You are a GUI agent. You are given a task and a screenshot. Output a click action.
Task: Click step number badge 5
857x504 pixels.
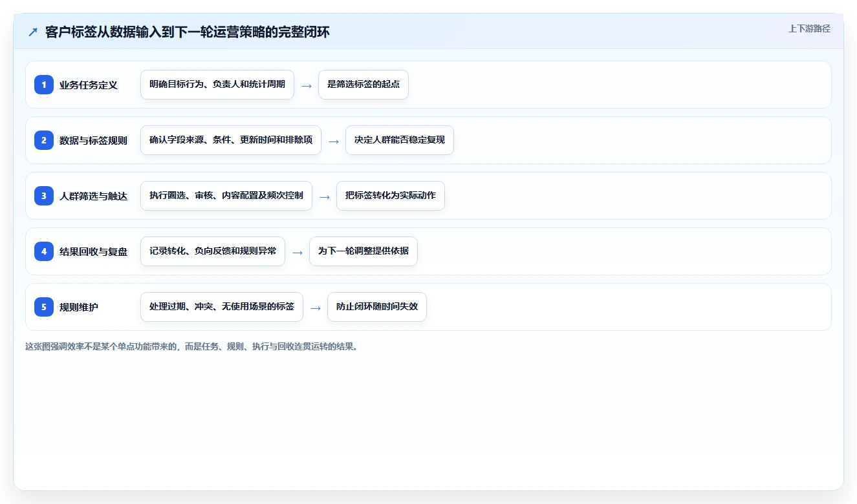tap(44, 307)
